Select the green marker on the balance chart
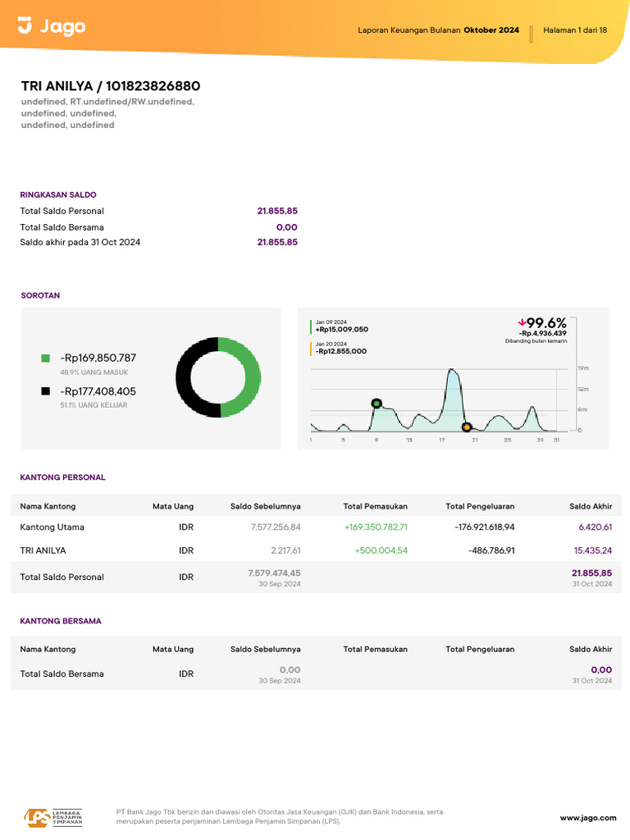Image resolution: width=630 pixels, height=840 pixels. (x=377, y=403)
